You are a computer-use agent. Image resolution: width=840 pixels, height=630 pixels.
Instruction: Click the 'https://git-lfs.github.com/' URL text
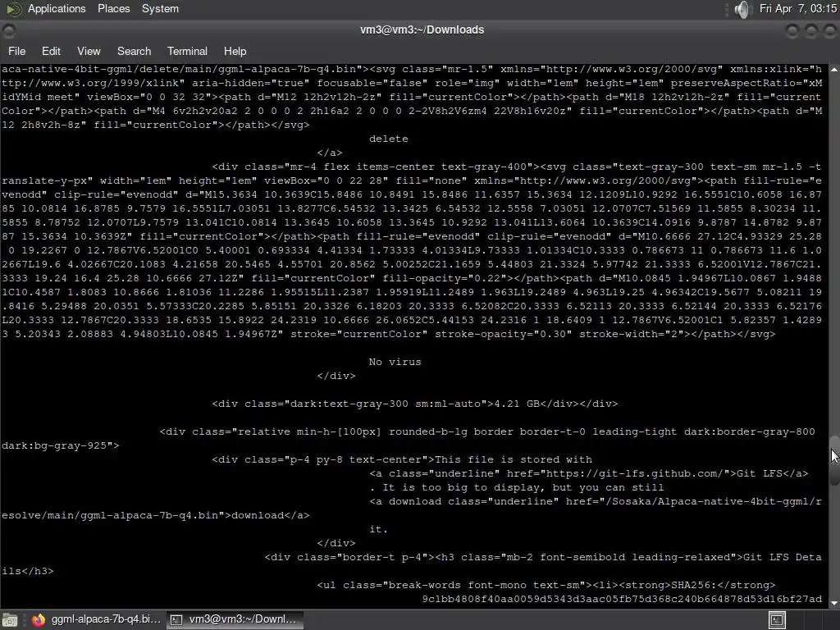click(635, 473)
